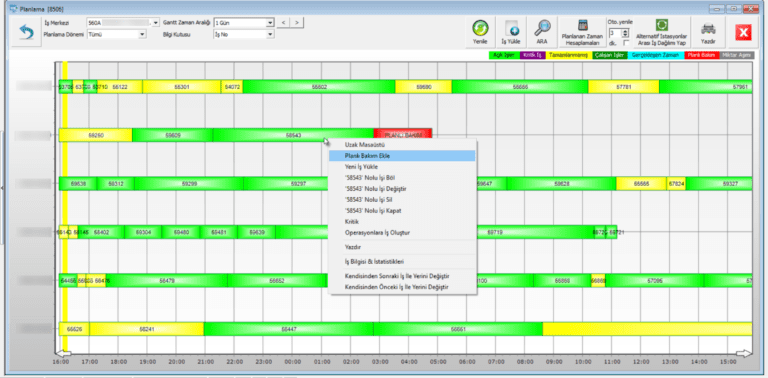This screenshot has height=378, width=768.
Task: Run Alternatif İstasyonlar Arası İş Dağılımı
Action: (x=661, y=32)
